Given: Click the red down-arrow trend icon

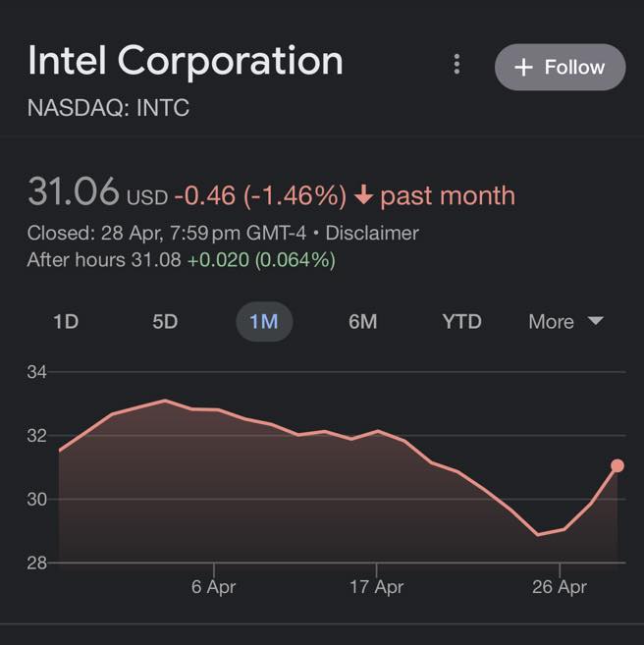Looking at the screenshot, I should [363, 195].
